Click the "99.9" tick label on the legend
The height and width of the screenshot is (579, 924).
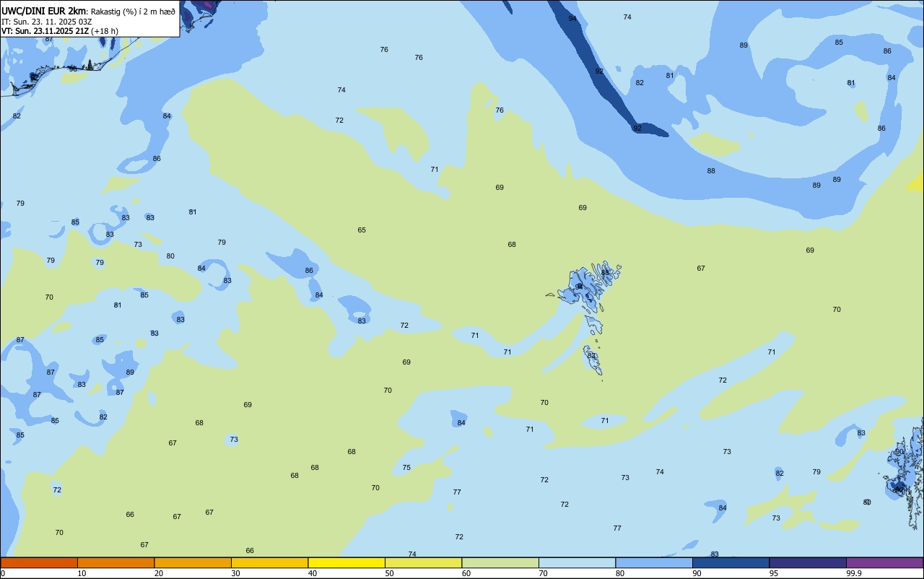[854, 573]
